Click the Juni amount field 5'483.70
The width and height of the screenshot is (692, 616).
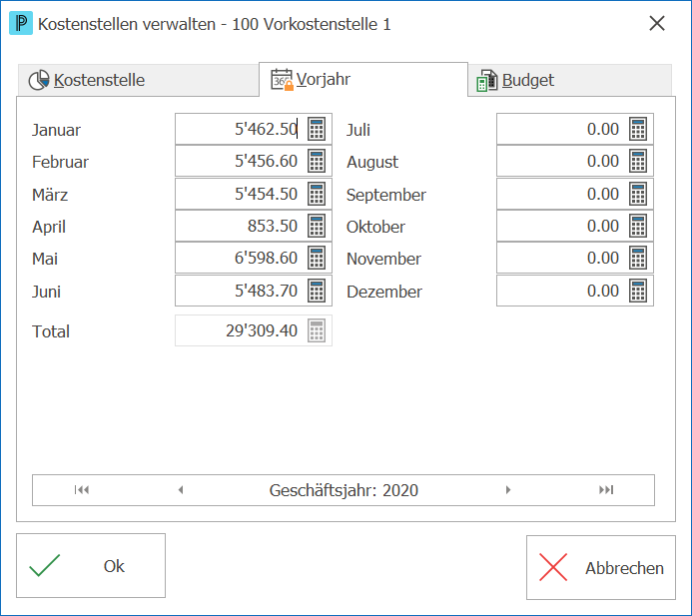(x=254, y=291)
